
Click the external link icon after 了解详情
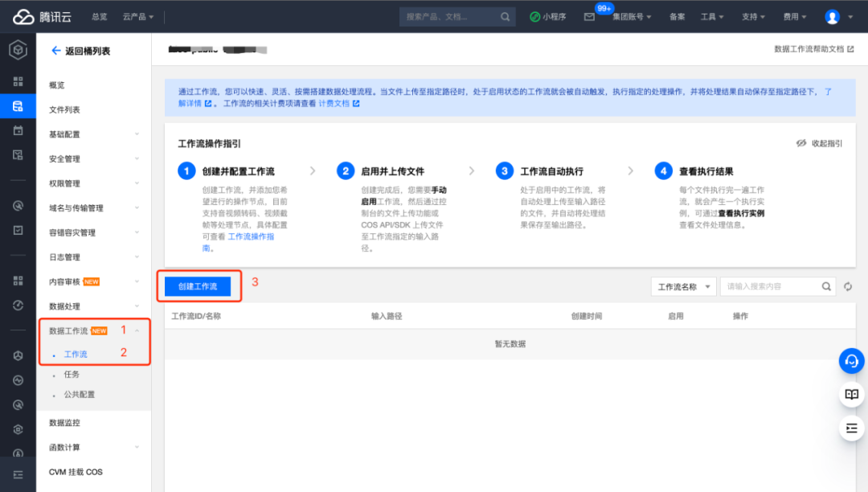coord(208,104)
